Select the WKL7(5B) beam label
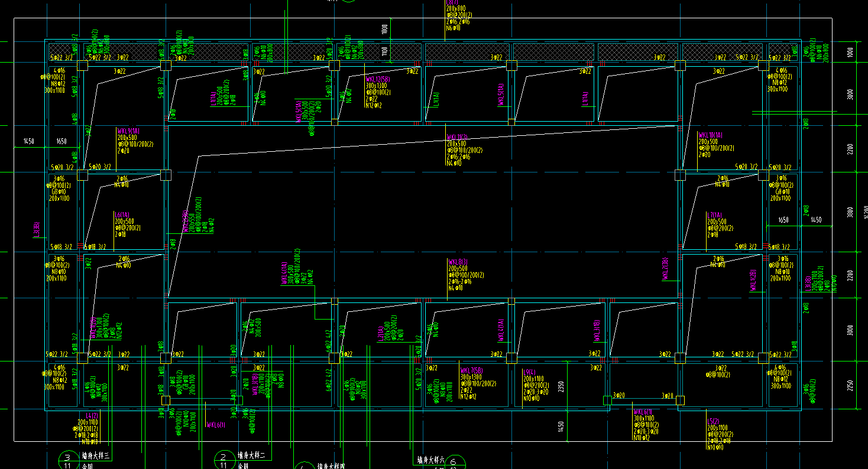 point(472,371)
